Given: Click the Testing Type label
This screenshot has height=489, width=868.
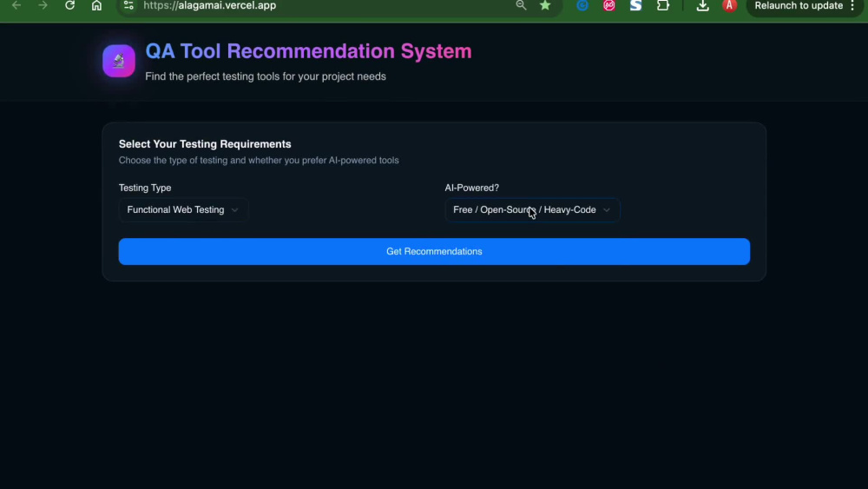Looking at the screenshot, I should [x=145, y=188].
